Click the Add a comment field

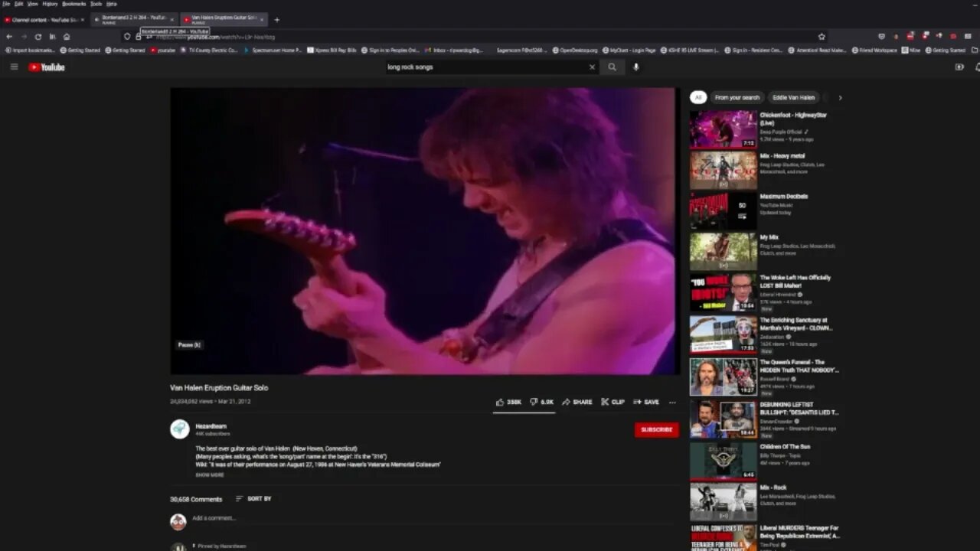(x=435, y=518)
